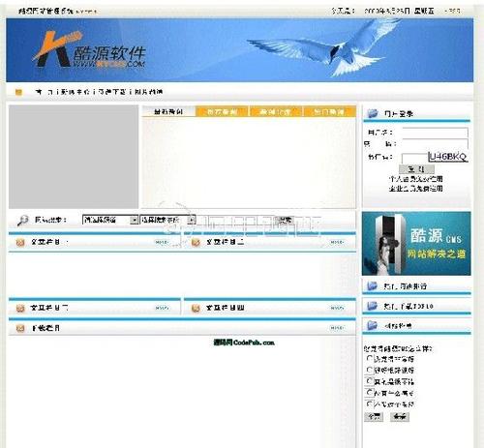Viewport: 484px width, 448px height.
Task: Open the first link in the navigation bar
Action: [x=45, y=92]
